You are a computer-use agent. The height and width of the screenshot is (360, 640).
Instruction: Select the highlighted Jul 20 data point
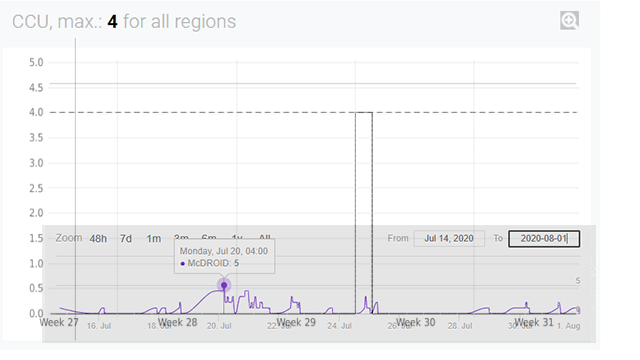(x=224, y=285)
